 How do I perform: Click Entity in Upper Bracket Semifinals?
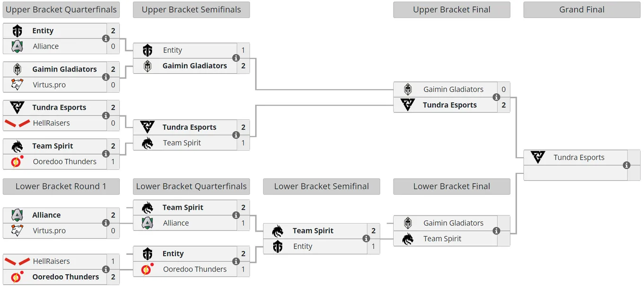172,50
